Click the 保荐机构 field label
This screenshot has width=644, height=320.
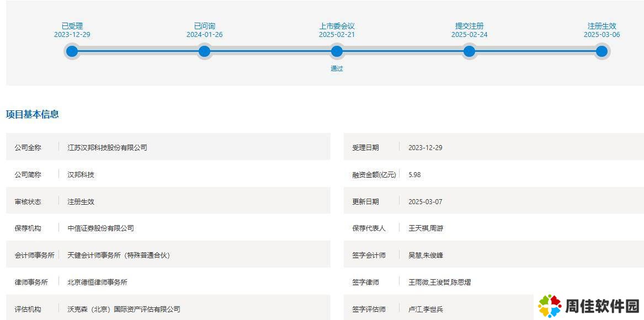coord(28,228)
